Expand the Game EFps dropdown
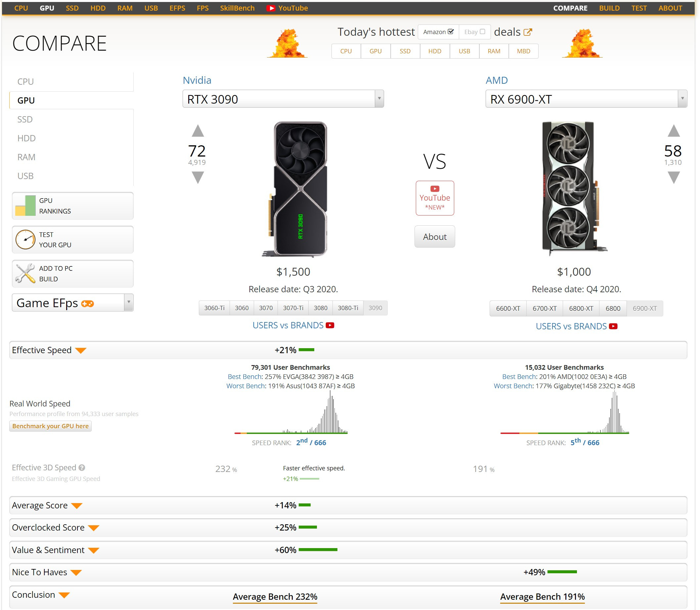 [73, 303]
